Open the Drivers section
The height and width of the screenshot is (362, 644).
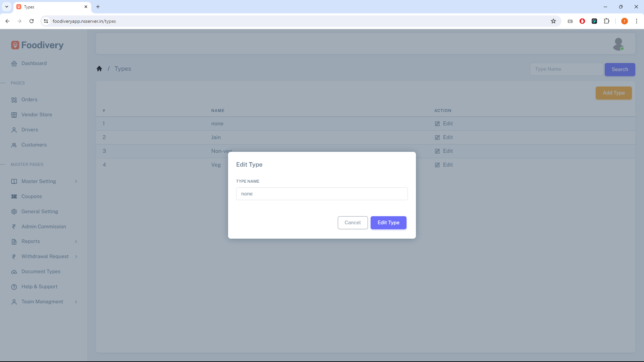point(30,130)
